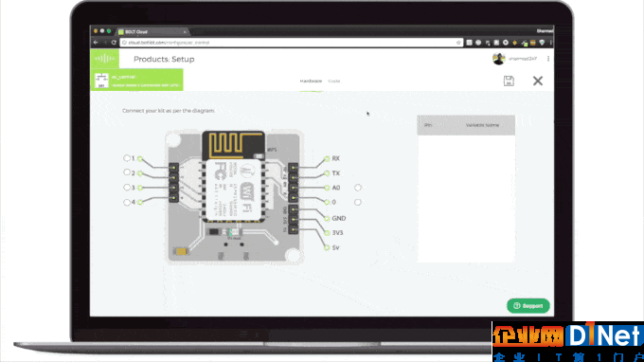The height and width of the screenshot is (362, 644).
Task: Select the radio button next to A0
Action: (x=358, y=188)
